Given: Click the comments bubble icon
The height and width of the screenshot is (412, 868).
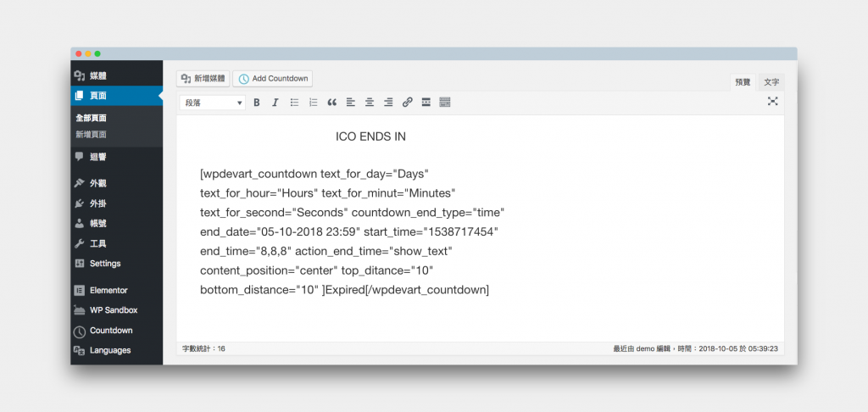Looking at the screenshot, I should pos(80,157).
